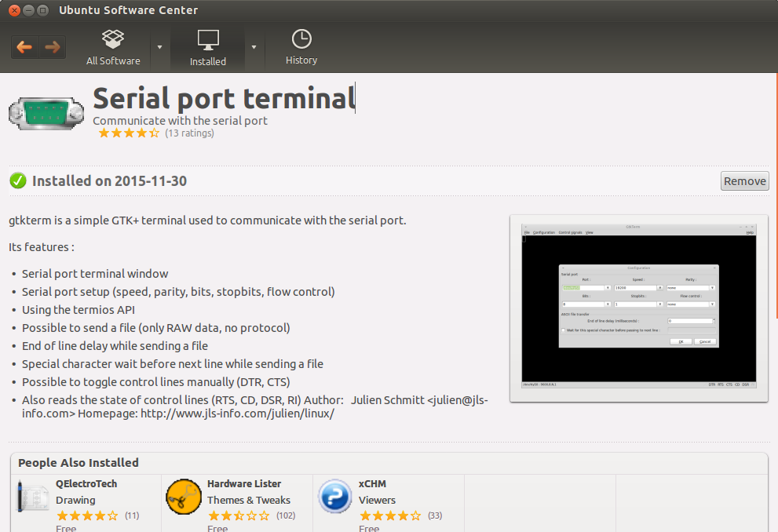Remove the Serial port terminal application
Image resolution: width=778 pixels, height=532 pixels.
[x=743, y=180]
